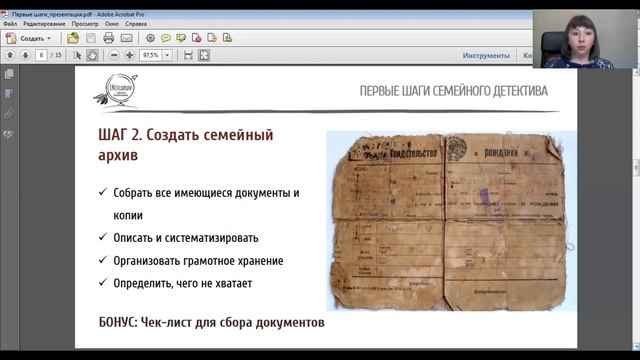Open the attachments paperclip panel icon
The image size is (640, 360).
(x=9, y=114)
